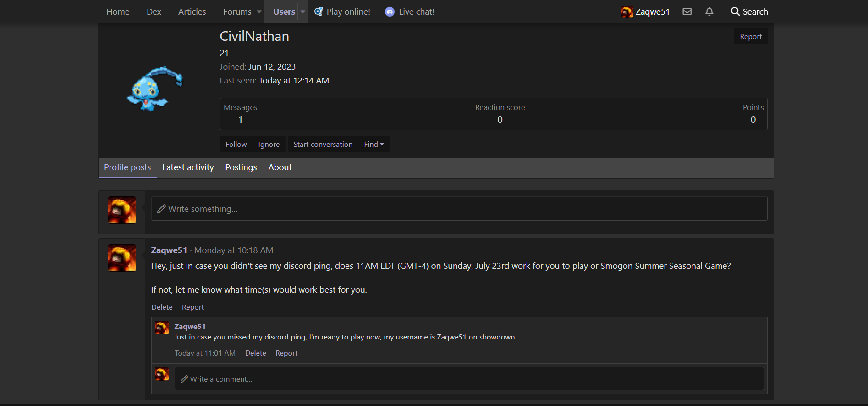Click Zaqwe51's avatar on Monday profile post
Viewport: 868px width, 406px height.
122,257
